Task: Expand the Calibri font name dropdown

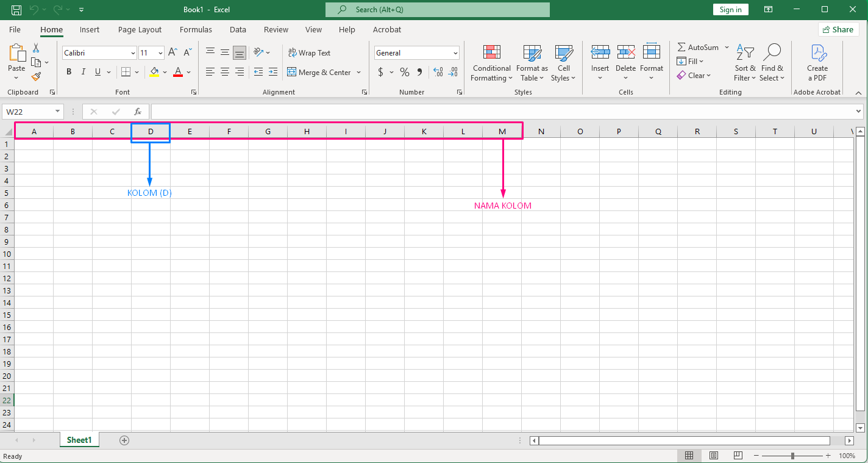Action: click(133, 53)
